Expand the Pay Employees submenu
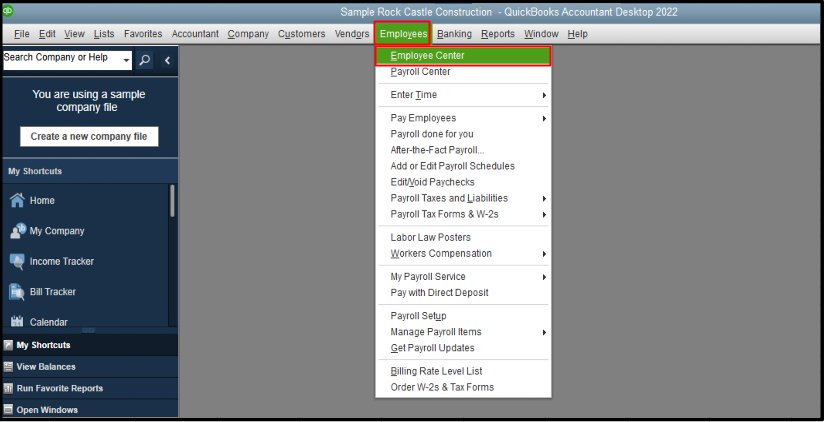Viewport: 824px width, 422px height. click(544, 118)
